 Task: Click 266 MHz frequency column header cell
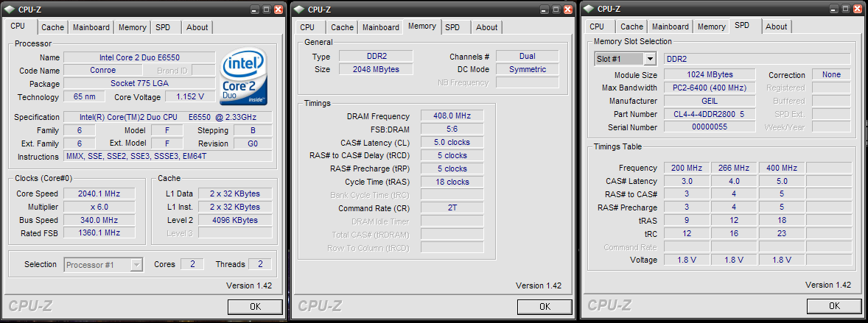click(733, 168)
